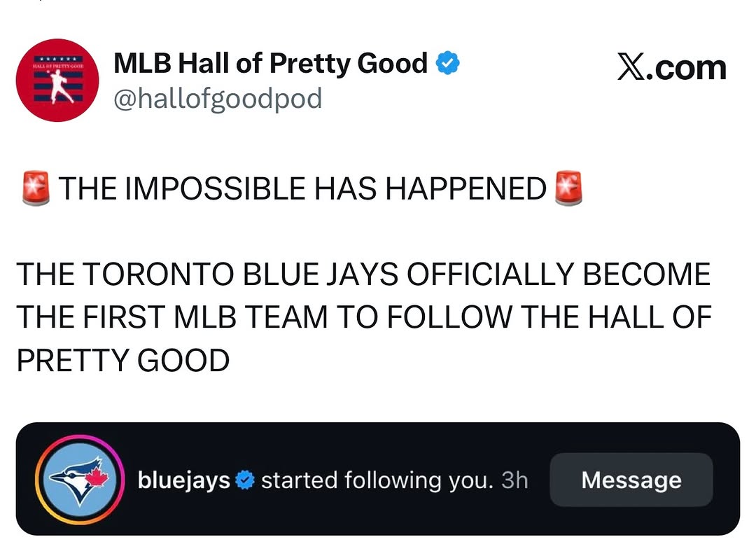756x549 pixels.
Task: Click the bluejays username
Action: (x=183, y=480)
